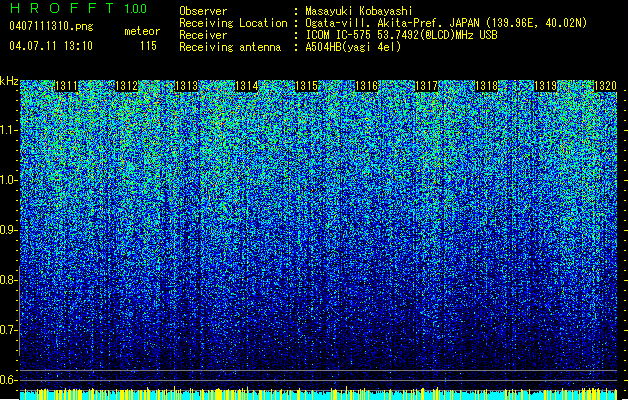Screen dimensions: 629x400
Task: Click the 0.9 frequency axis label
Action: (9, 230)
